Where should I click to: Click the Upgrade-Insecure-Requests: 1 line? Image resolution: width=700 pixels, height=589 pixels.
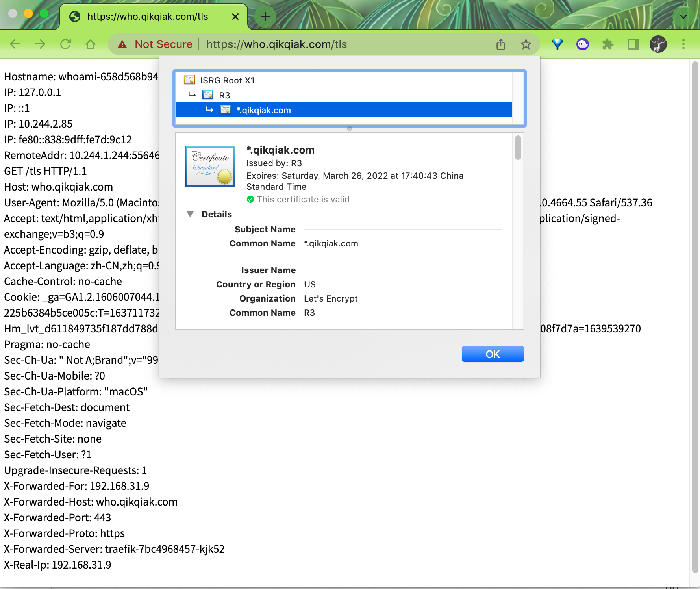point(76,470)
